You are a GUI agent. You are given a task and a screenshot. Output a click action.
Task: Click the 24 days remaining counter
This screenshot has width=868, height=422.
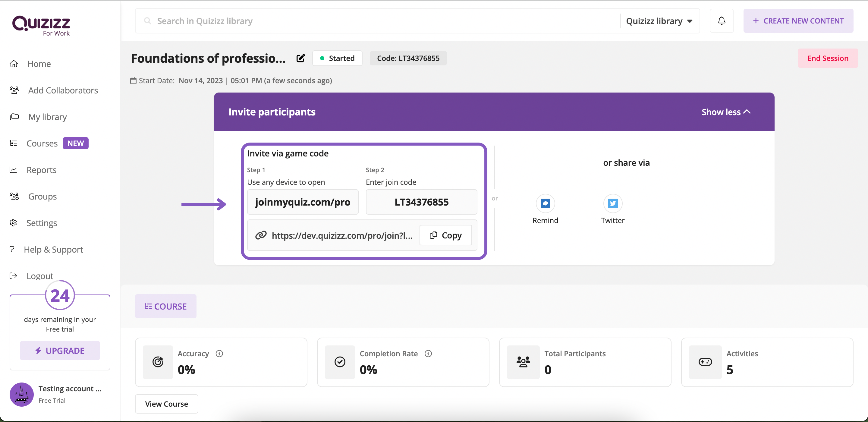click(60, 296)
